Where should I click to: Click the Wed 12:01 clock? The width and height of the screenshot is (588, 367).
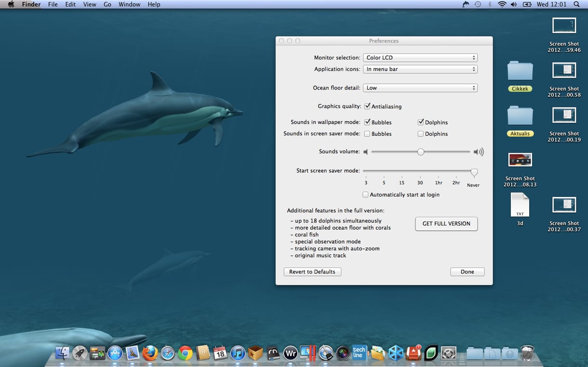[x=552, y=4]
